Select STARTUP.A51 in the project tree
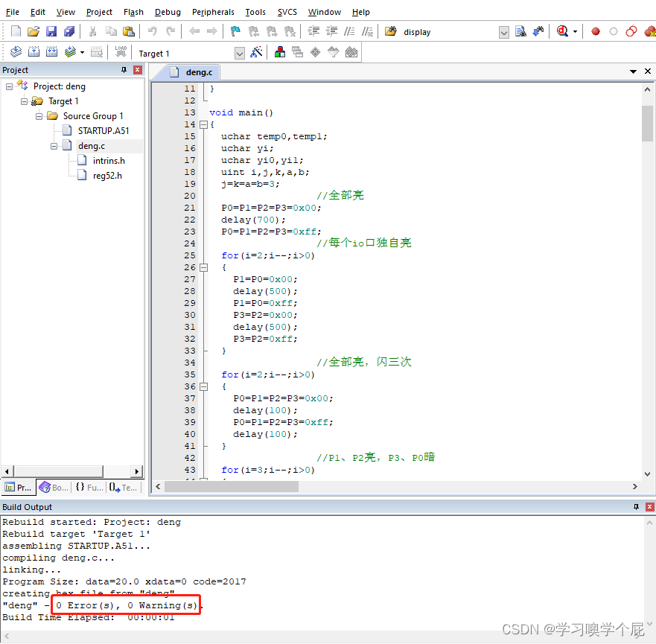The width and height of the screenshot is (656, 644). point(104,131)
